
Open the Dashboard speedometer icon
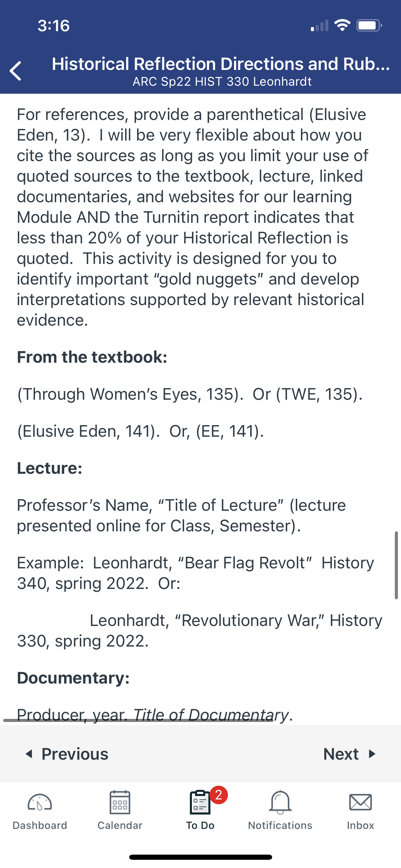click(40, 802)
